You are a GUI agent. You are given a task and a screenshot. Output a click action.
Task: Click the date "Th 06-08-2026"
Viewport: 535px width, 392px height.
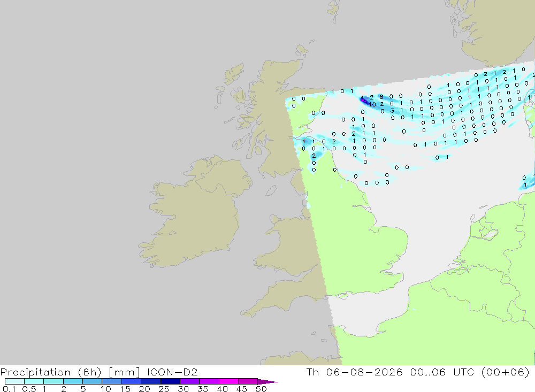[355, 372]
